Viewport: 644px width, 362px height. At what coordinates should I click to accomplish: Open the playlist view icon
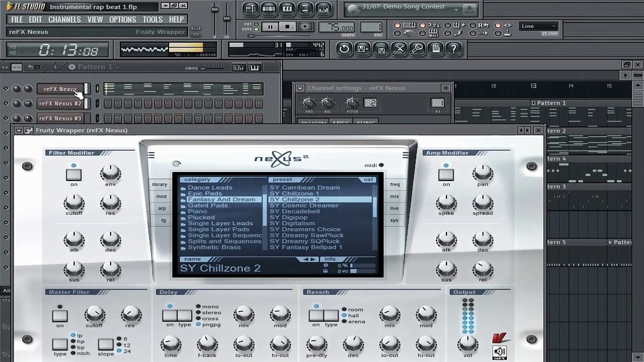250,9
